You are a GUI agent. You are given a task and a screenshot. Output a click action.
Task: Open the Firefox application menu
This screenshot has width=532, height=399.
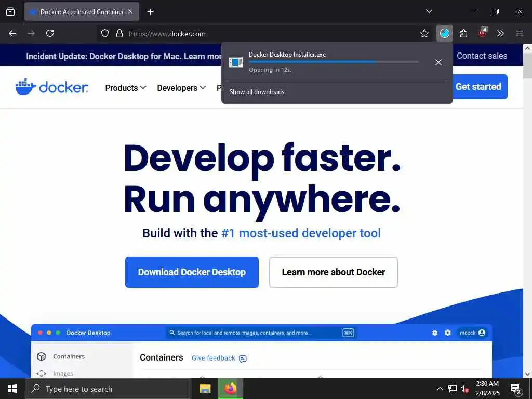click(x=520, y=33)
